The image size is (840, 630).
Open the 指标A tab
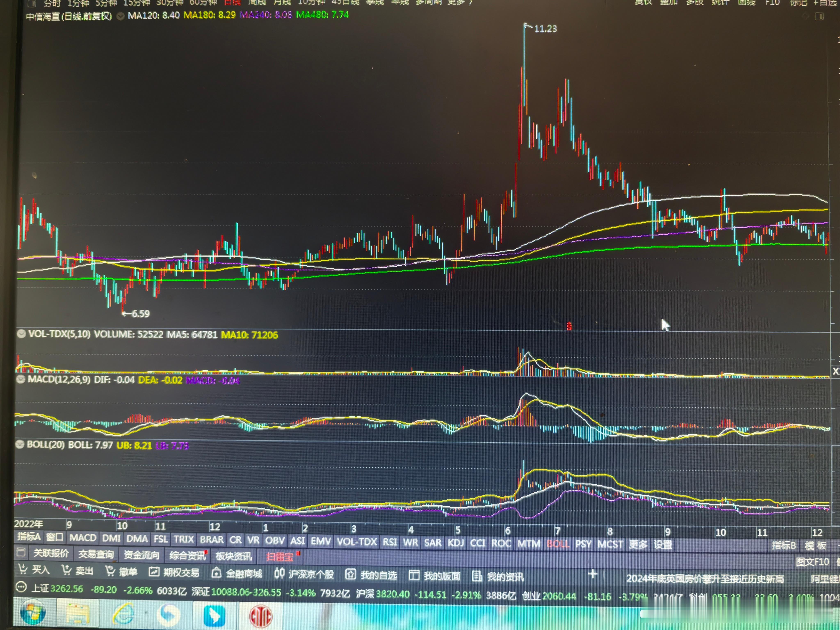pos(29,536)
